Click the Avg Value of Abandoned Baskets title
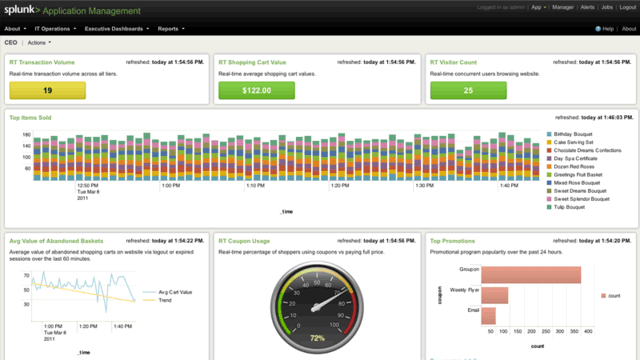Image resolution: width=640 pixels, height=360 pixels. click(x=56, y=241)
